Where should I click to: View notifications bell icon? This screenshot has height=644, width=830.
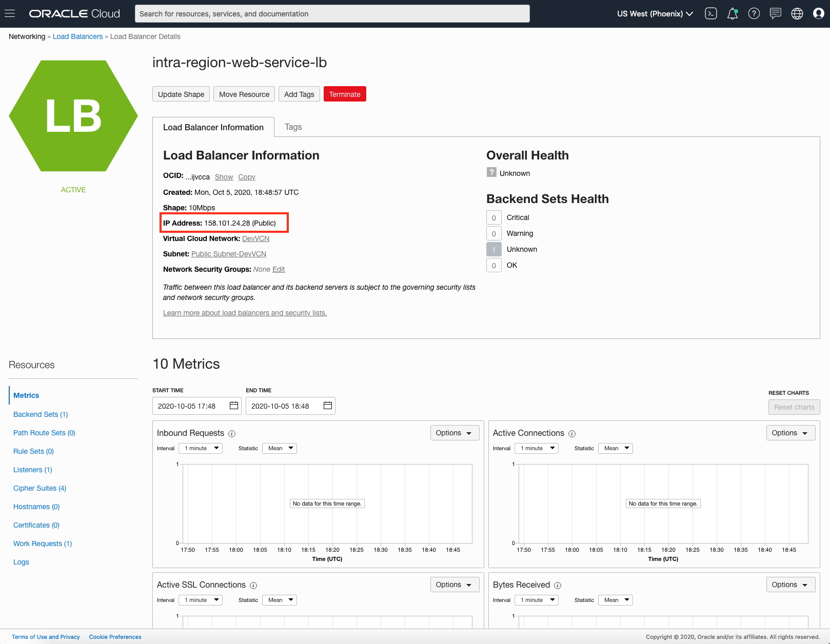pyautogui.click(x=733, y=14)
